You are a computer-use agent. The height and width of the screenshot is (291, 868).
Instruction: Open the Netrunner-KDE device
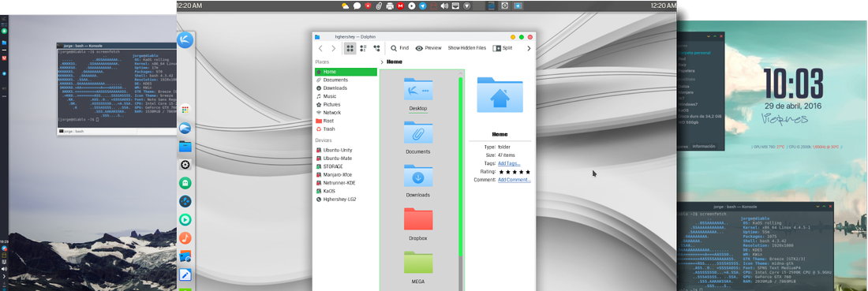point(346,183)
